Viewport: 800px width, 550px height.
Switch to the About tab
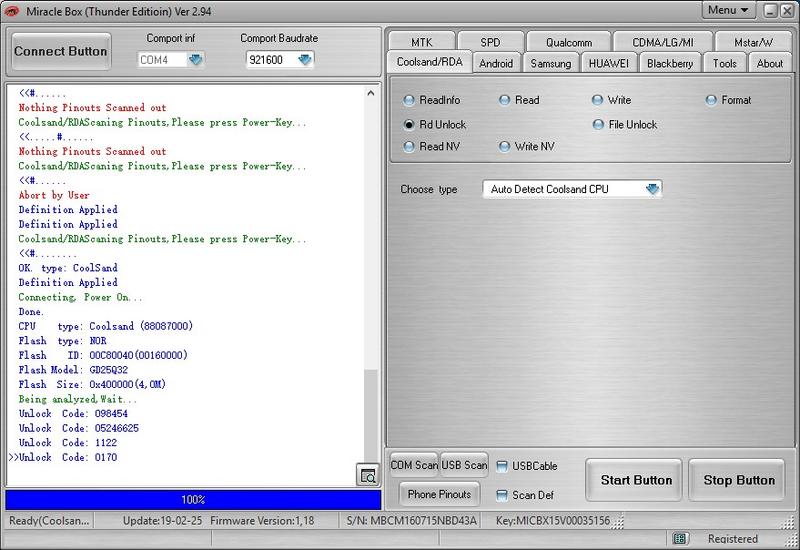click(769, 63)
